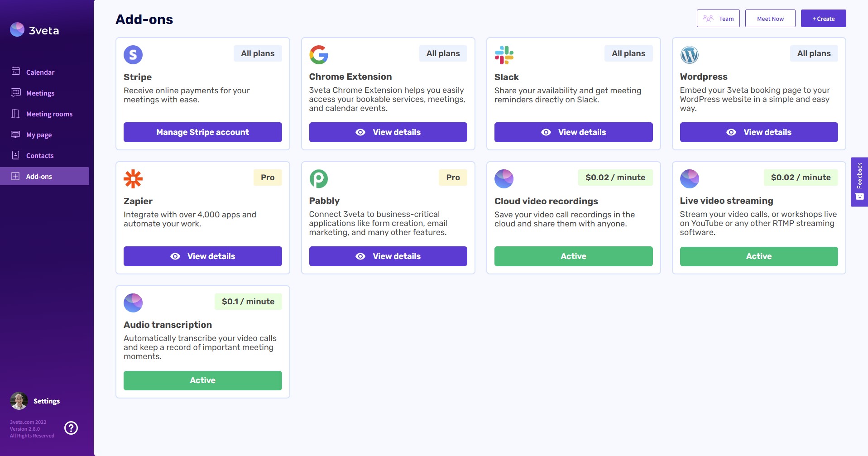Open Manage Stripe account
This screenshot has height=456, width=868.
pyautogui.click(x=203, y=132)
